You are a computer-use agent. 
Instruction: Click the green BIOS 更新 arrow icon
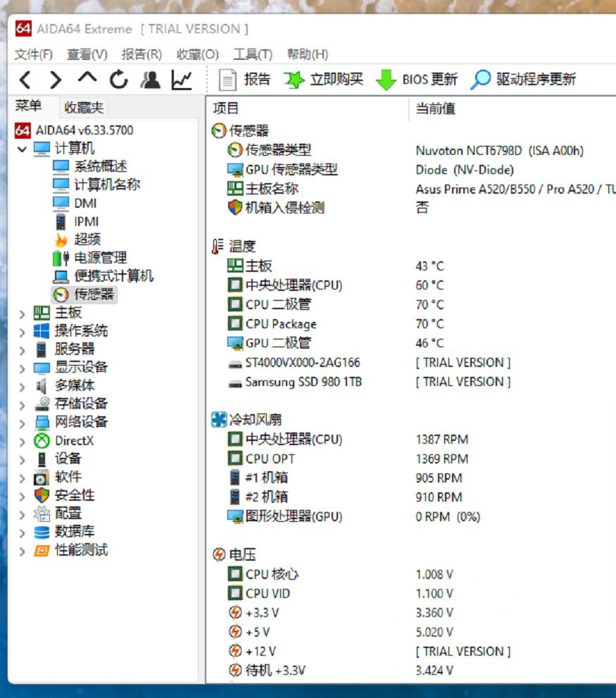pos(386,79)
